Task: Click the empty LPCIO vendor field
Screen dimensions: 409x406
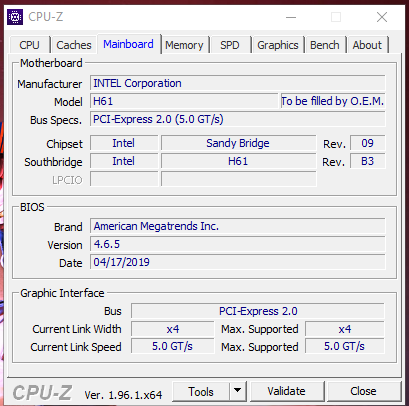Action: (x=124, y=179)
